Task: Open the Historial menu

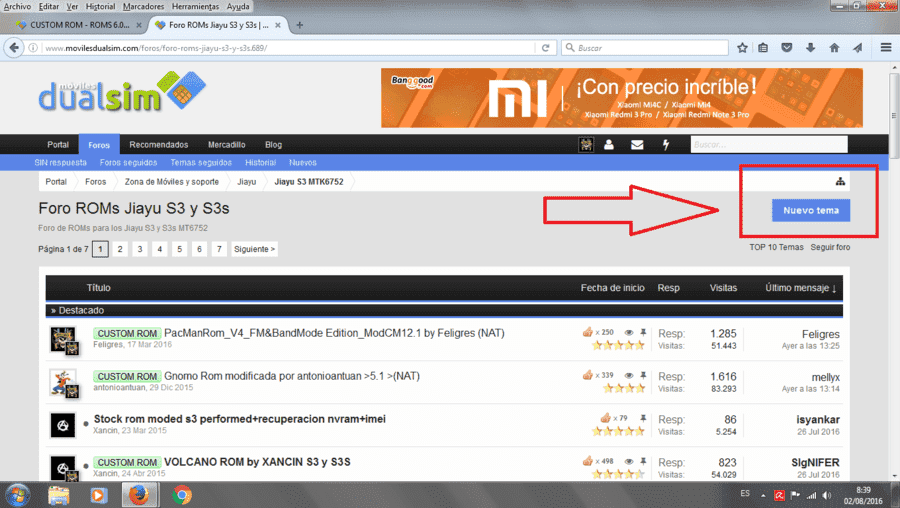Action: [x=100, y=6]
